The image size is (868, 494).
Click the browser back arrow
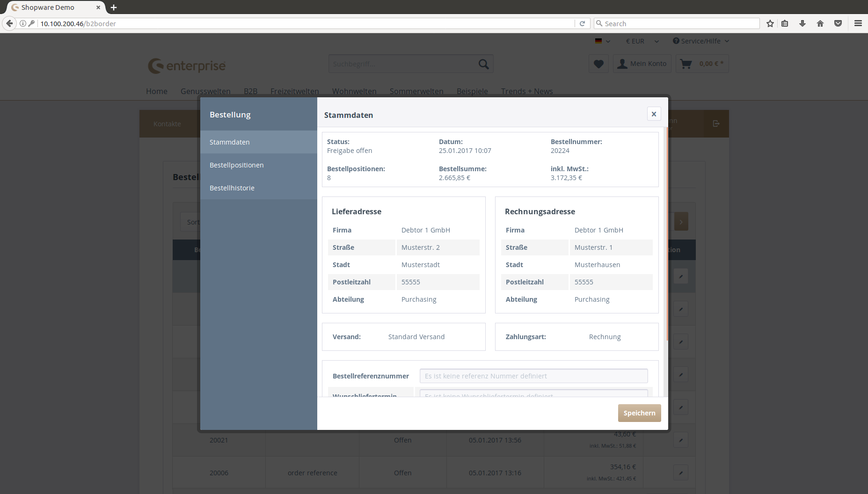coord(9,23)
